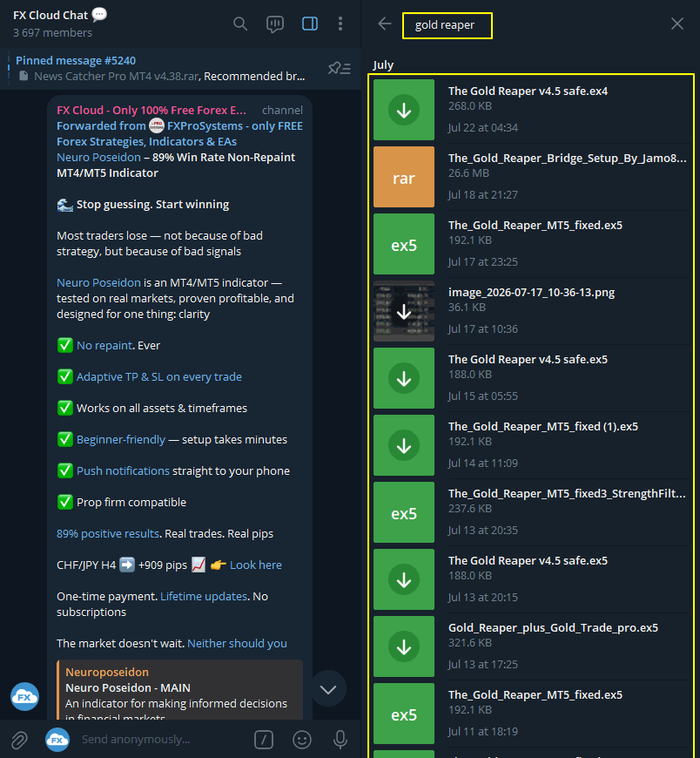Open the emoji picker

pyautogui.click(x=302, y=739)
